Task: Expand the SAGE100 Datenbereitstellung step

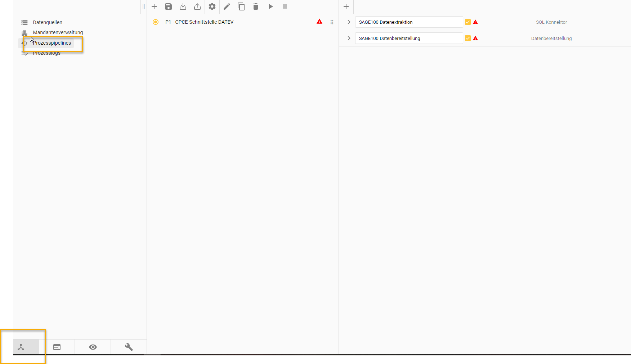Action: (x=349, y=38)
